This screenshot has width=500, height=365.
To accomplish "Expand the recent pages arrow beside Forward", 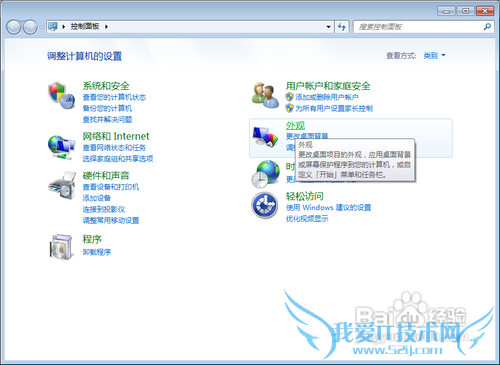I will coord(42,27).
